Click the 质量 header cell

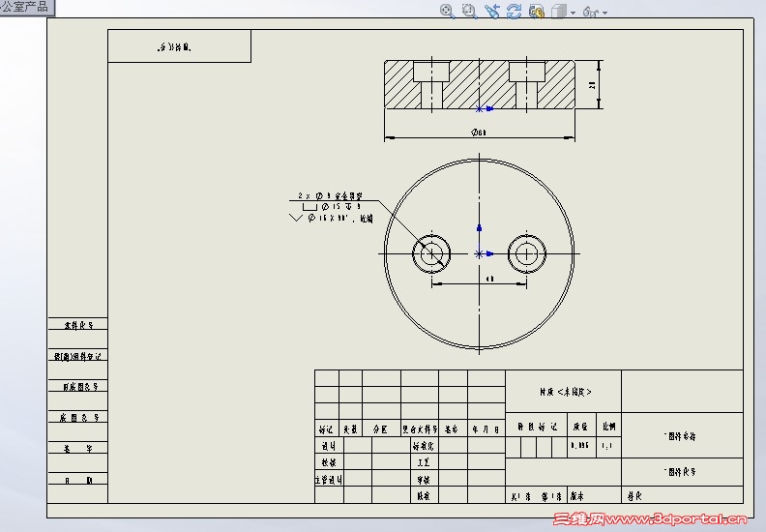point(581,427)
